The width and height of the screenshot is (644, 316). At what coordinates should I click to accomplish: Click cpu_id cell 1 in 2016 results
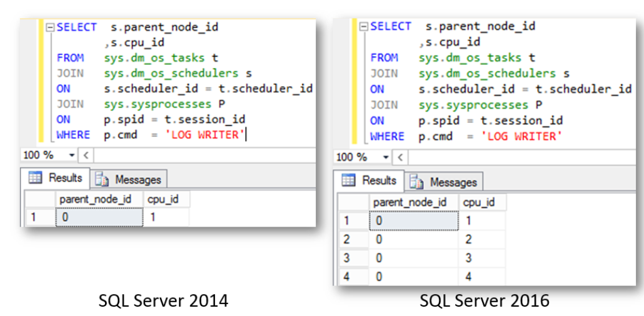pos(482,220)
